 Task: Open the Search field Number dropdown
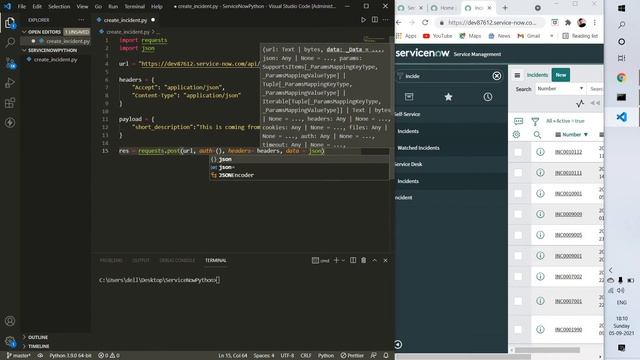(560, 89)
